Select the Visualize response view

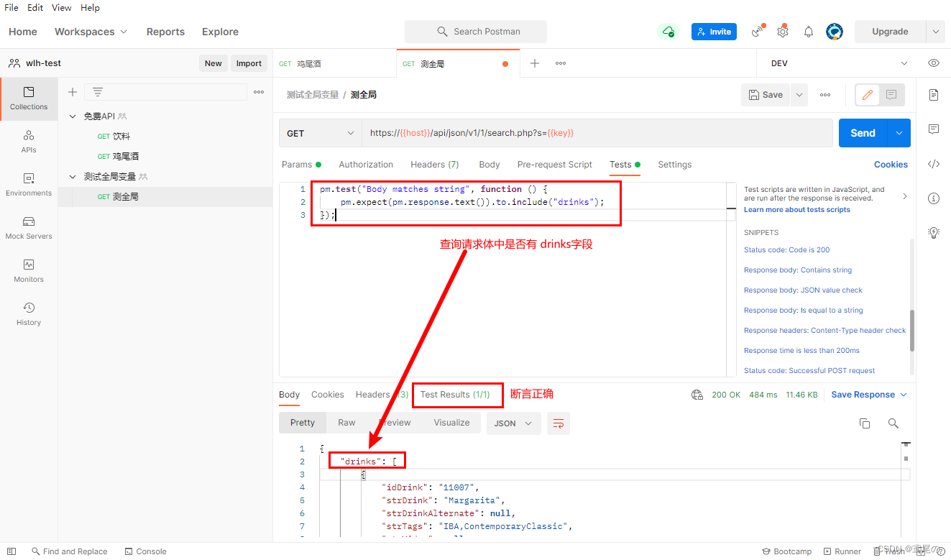pos(451,423)
